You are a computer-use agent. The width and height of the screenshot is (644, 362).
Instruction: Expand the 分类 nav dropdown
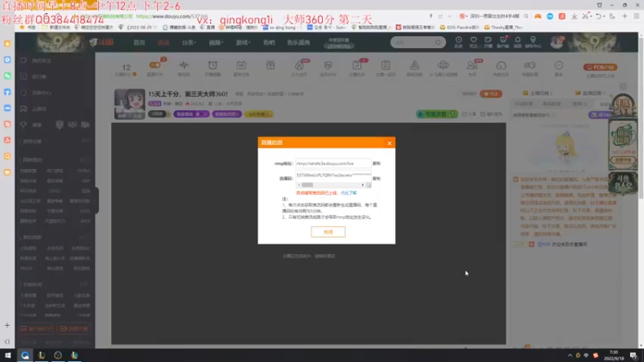189,43
